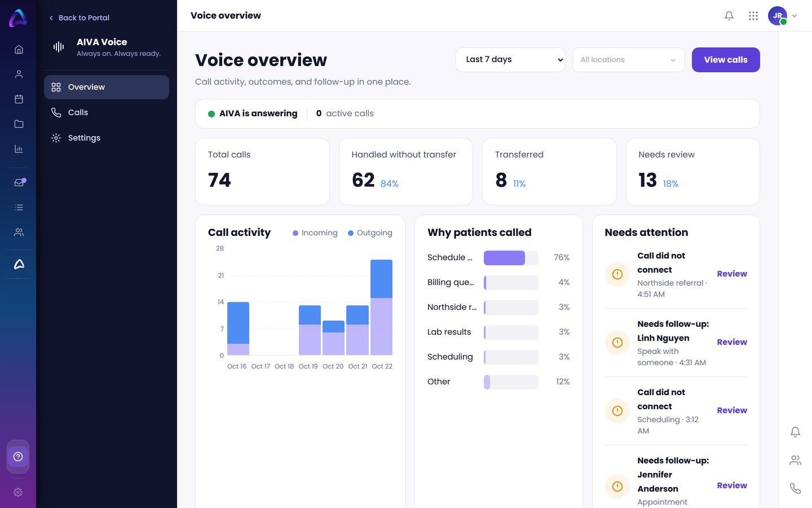
Task: Select the AIVA logo icon in rail
Action: 19,264
